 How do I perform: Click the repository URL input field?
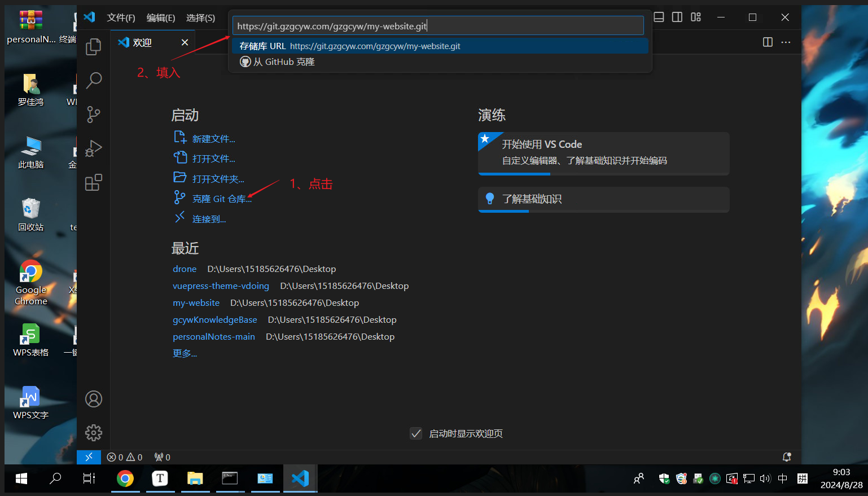pos(438,26)
